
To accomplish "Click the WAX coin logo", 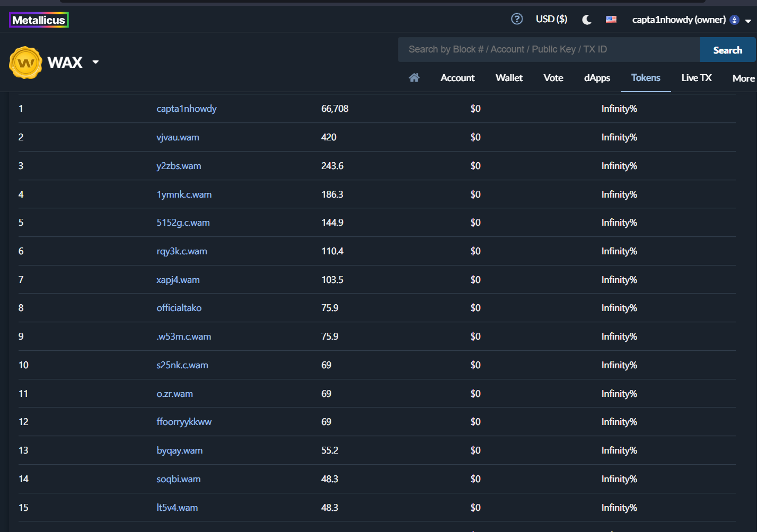I will (25, 63).
